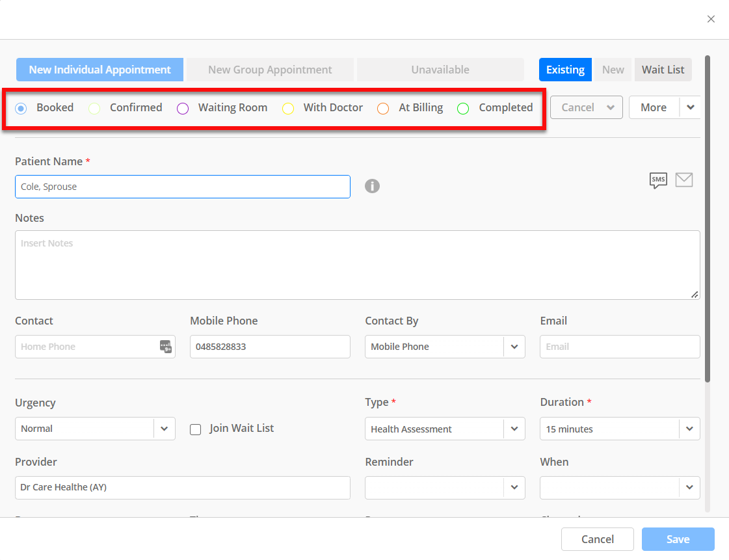Click the email envelope icon

[x=684, y=180]
